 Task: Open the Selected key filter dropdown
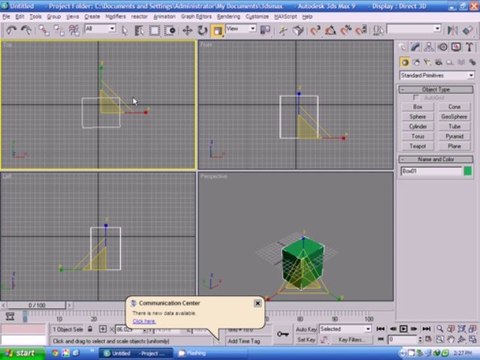pyautogui.click(x=345, y=329)
